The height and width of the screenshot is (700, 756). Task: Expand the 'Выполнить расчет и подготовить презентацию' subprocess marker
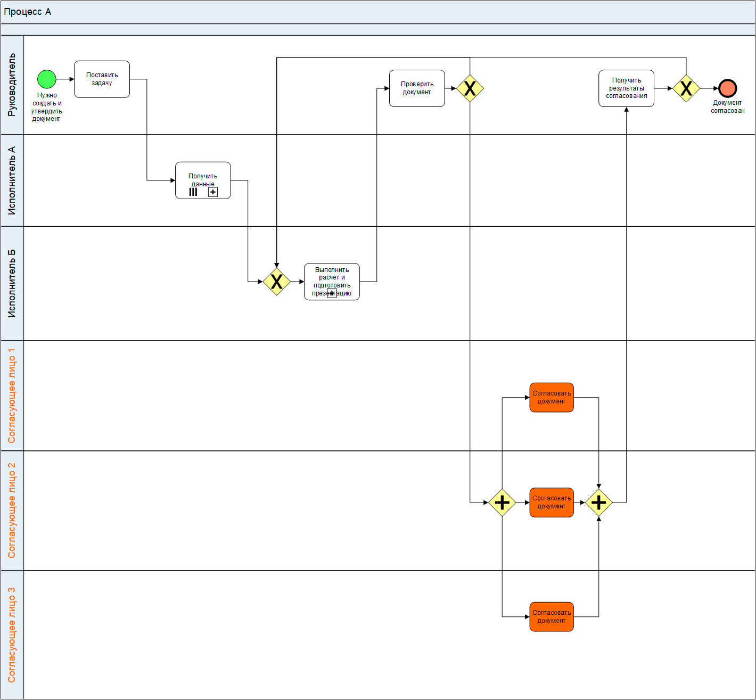click(332, 293)
